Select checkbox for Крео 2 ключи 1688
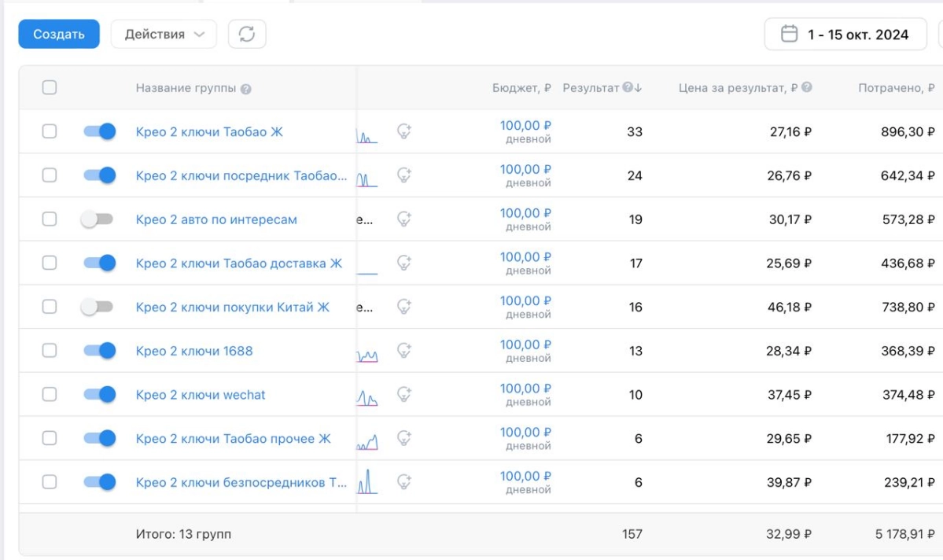Screen dimensions: 943x560 tap(50, 351)
